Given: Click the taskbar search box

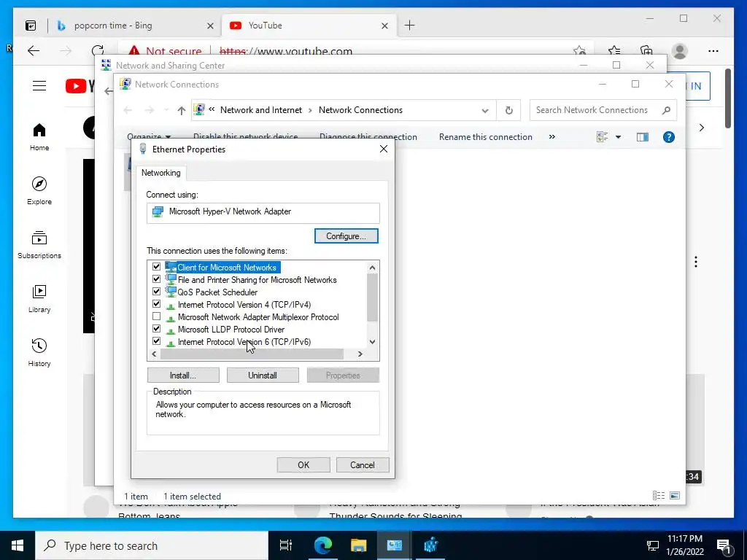Looking at the screenshot, I should pyautogui.click(x=152, y=545).
